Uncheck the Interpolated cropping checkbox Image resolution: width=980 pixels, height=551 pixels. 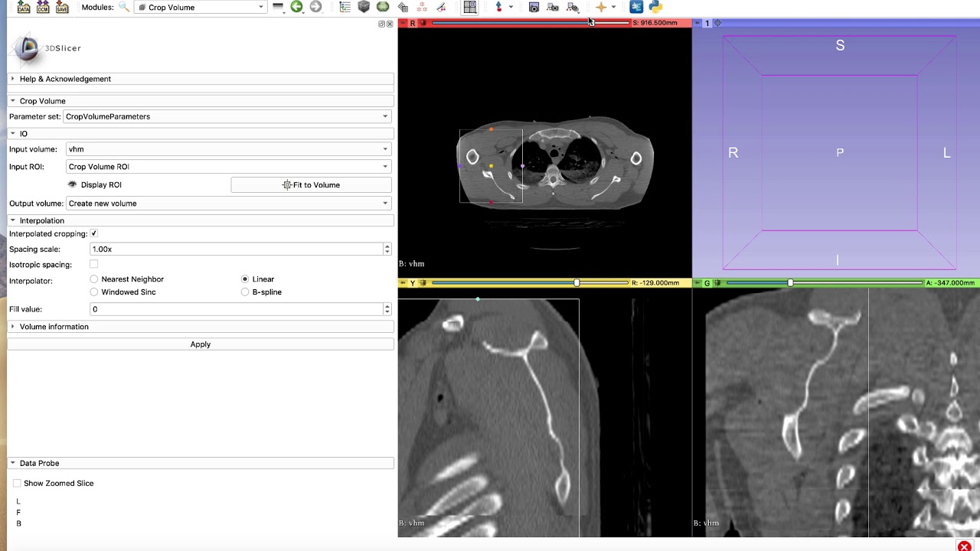94,233
